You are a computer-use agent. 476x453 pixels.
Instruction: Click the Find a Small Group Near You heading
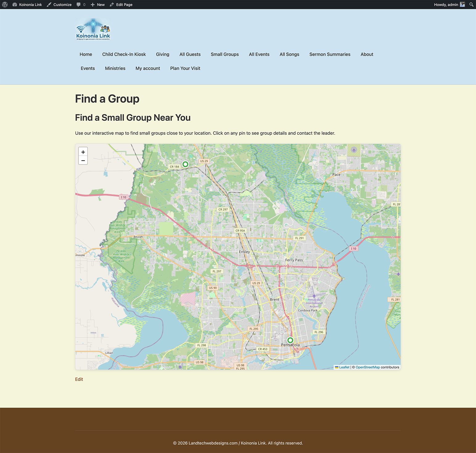[x=133, y=117]
